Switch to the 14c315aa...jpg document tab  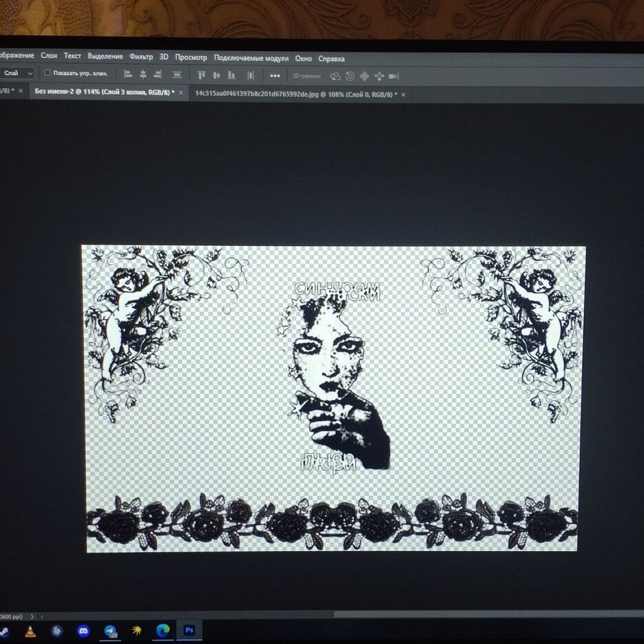point(295,93)
